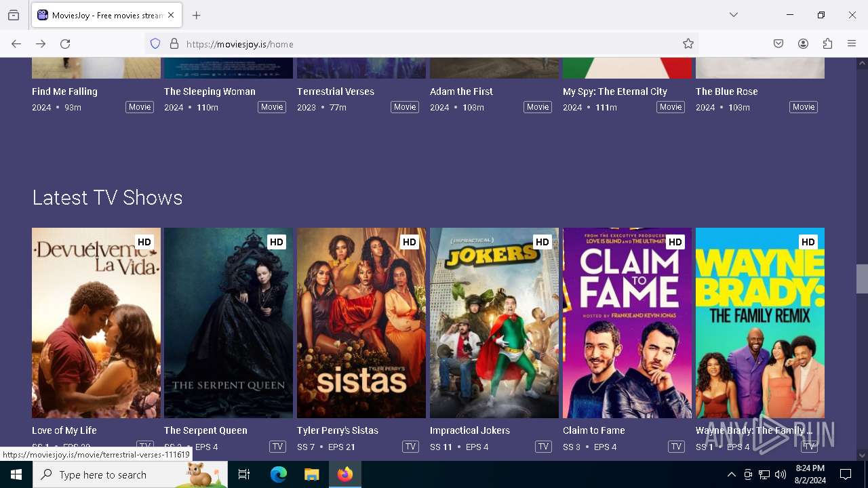Click HD badge on Serpent Queen poster
868x488 pixels.
277,242
